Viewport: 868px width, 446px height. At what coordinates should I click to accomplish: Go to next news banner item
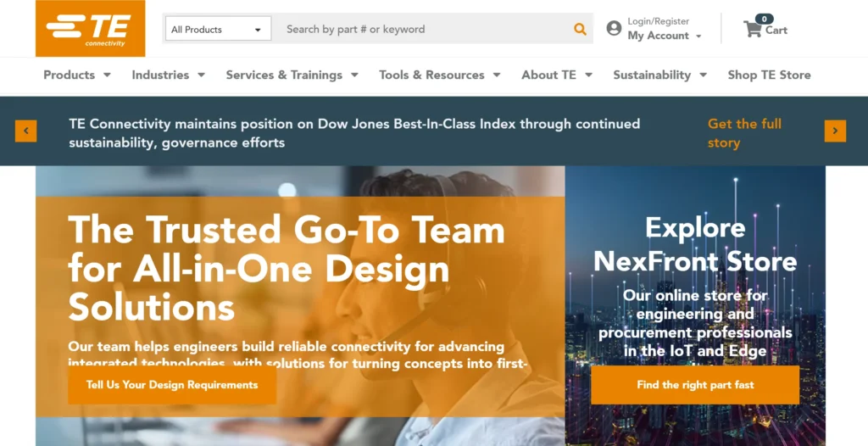(835, 131)
